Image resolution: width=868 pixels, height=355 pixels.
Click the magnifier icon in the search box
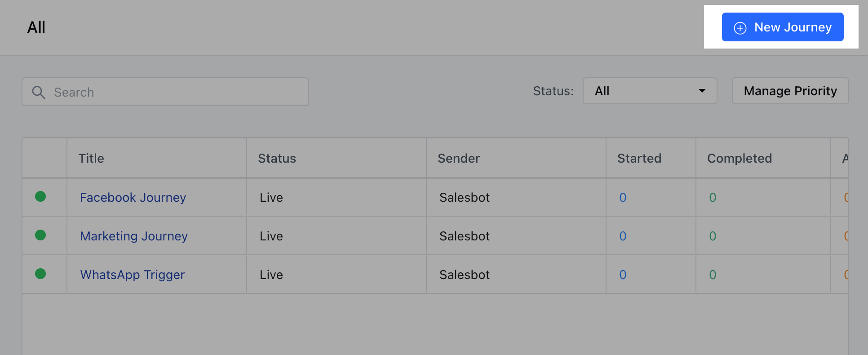pos(39,92)
